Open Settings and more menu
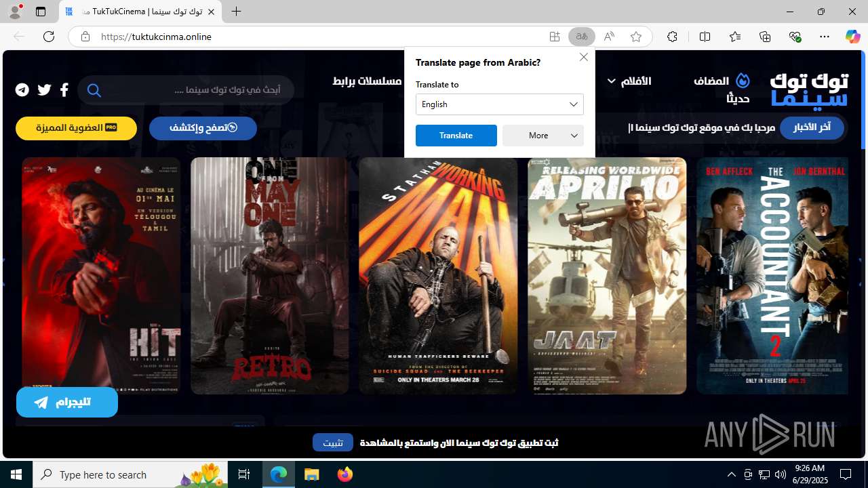This screenshot has height=488, width=868. point(825,37)
